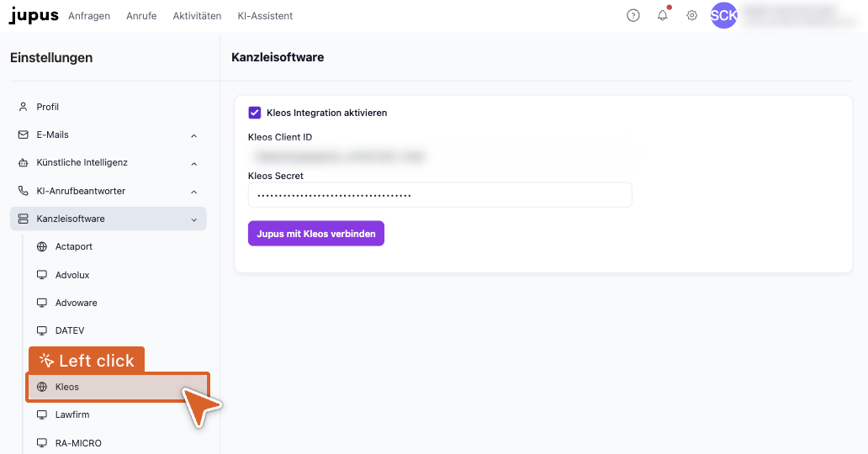Click the Künstliche Intelligenz robot icon

(24, 163)
